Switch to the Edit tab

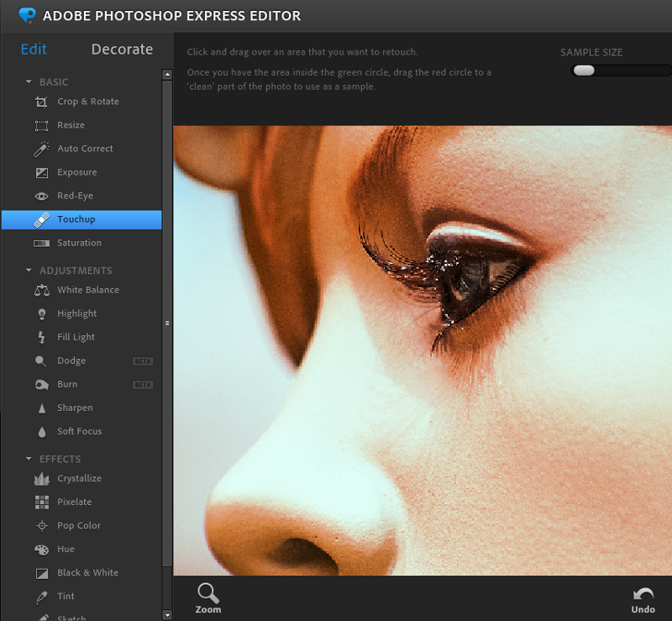[x=34, y=50]
